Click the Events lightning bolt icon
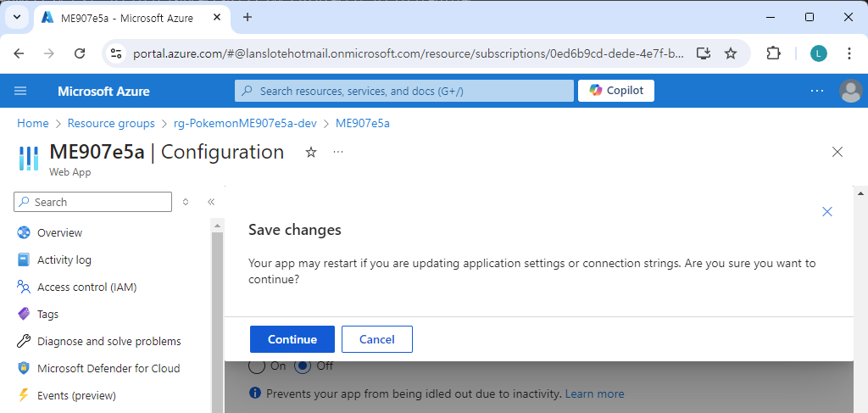Image resolution: width=868 pixels, height=413 pixels. [23, 395]
